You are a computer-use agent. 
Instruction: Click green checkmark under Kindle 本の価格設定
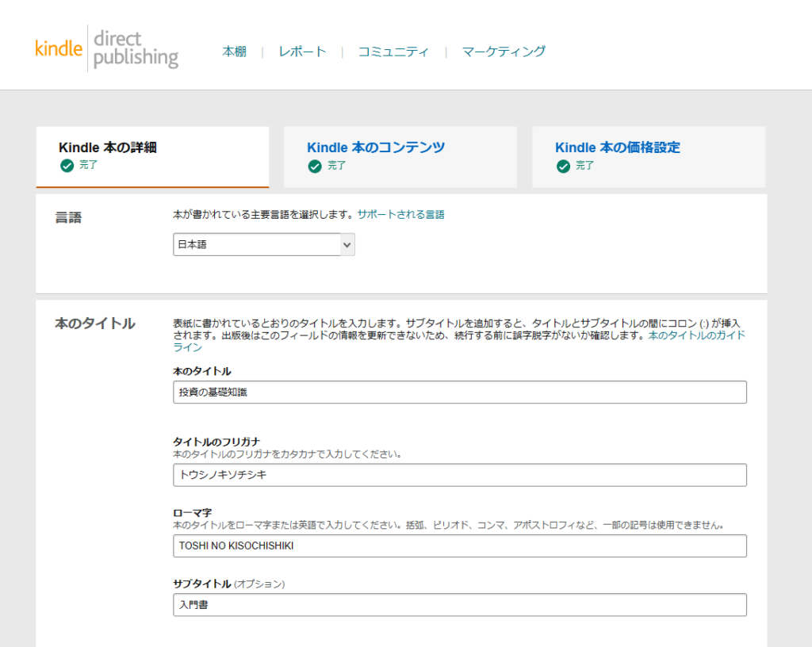(563, 166)
